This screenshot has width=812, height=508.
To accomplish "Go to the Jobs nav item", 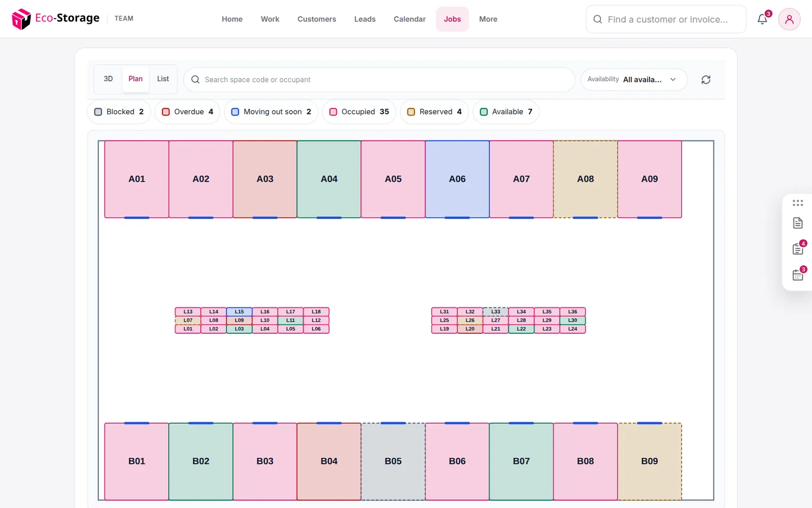I will [452, 19].
